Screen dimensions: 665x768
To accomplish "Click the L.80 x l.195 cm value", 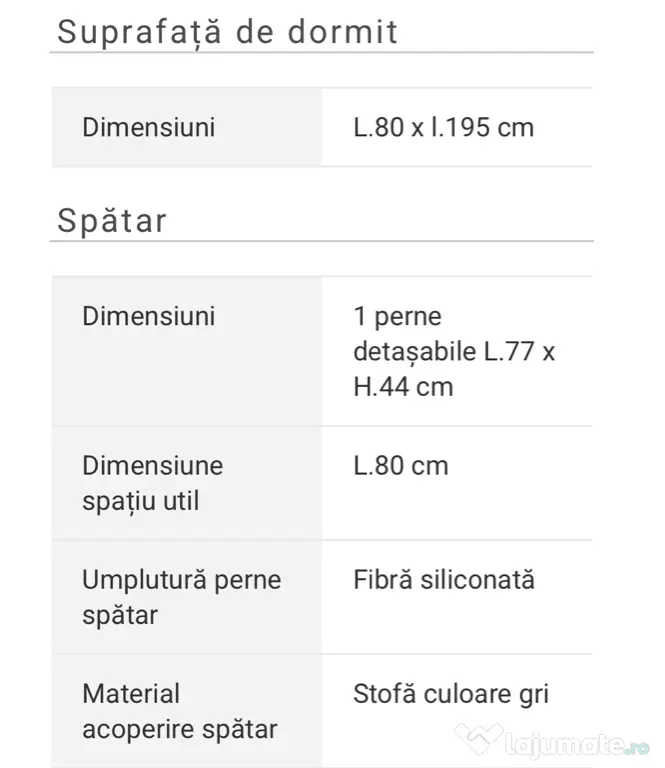I will [x=443, y=127].
